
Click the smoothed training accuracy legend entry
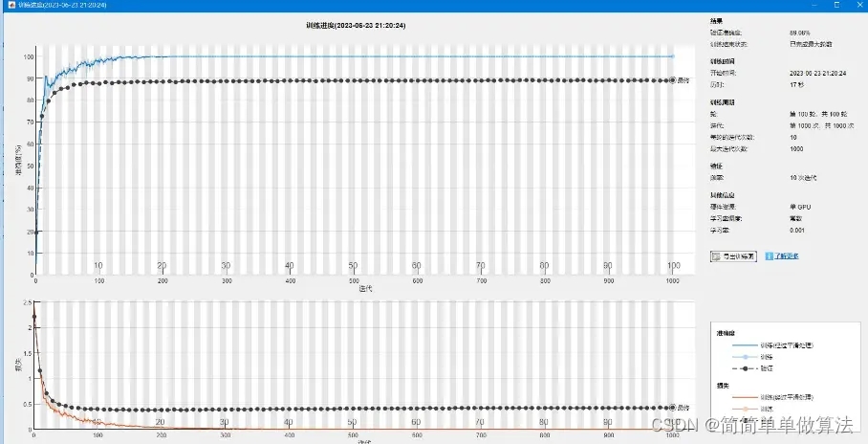[772, 345]
